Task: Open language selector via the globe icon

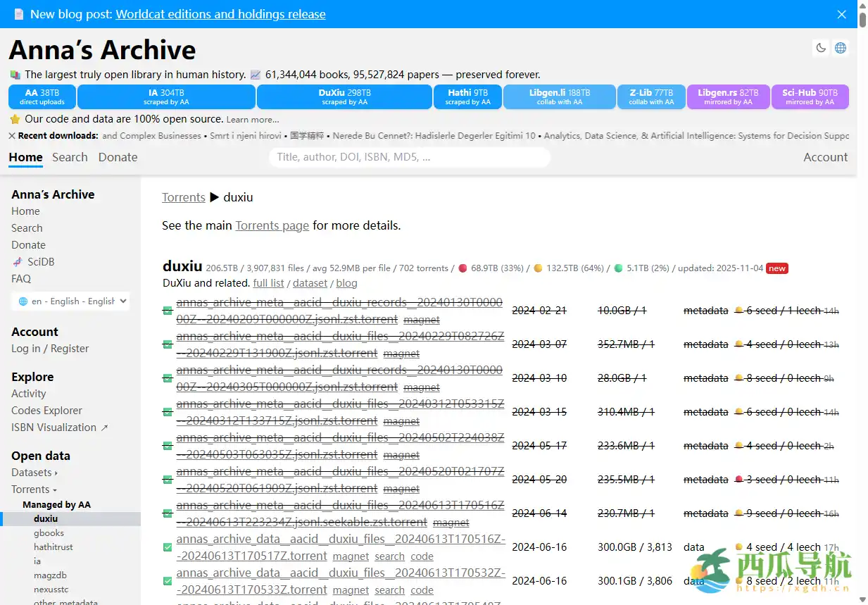Action: (x=841, y=48)
